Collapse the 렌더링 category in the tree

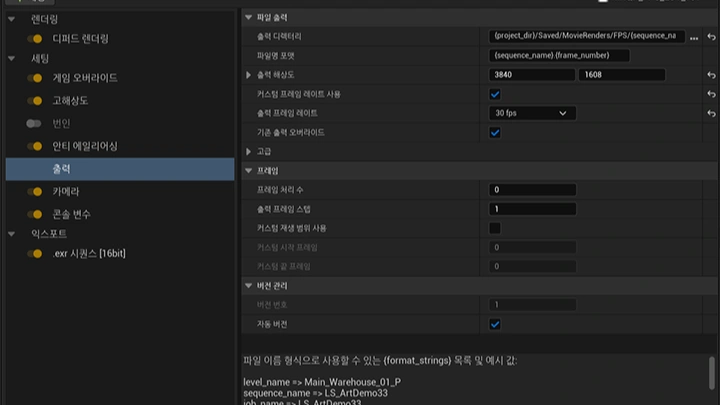[x=11, y=19]
